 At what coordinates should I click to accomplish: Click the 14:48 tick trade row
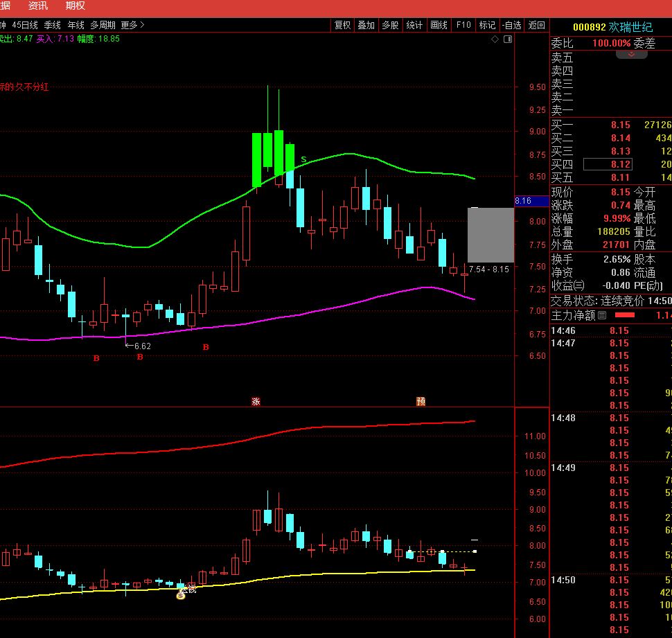(x=611, y=418)
